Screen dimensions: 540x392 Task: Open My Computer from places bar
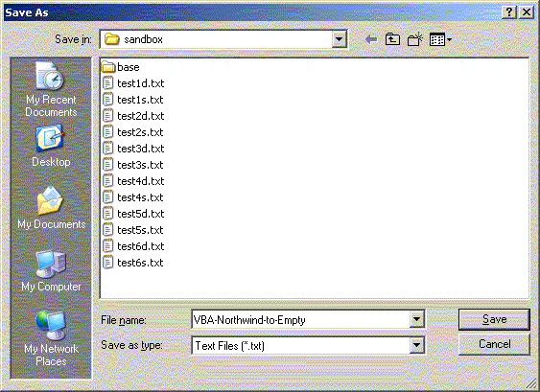[x=51, y=271]
